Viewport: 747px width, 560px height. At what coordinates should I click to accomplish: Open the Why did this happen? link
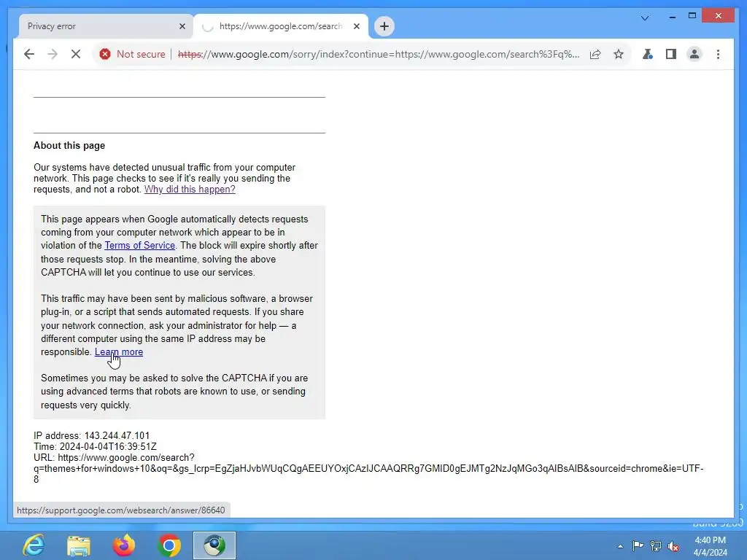(190, 189)
